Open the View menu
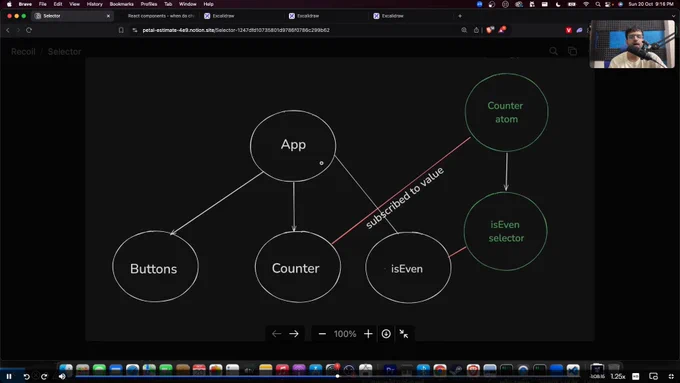Screen dimensions: 680x383 click(x=75, y=4)
